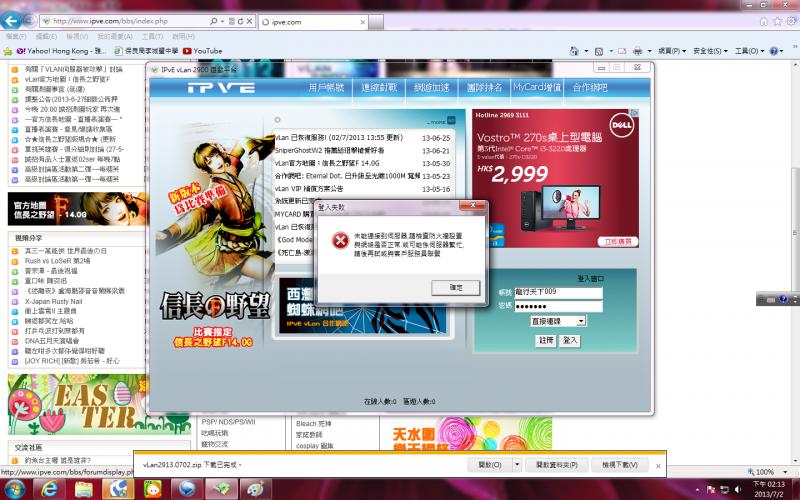Click the printer icon in command bar

click(x=637, y=51)
